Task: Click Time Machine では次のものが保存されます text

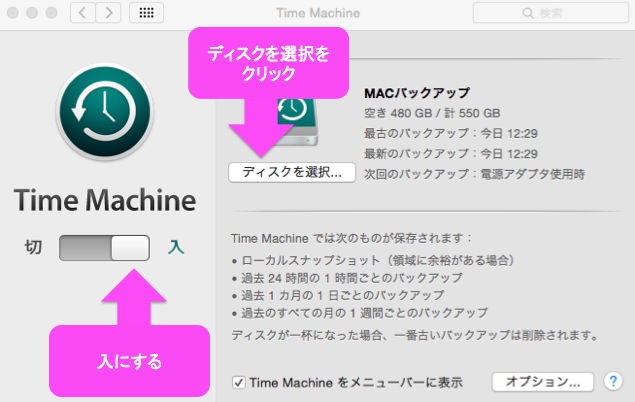Action: click(x=351, y=238)
